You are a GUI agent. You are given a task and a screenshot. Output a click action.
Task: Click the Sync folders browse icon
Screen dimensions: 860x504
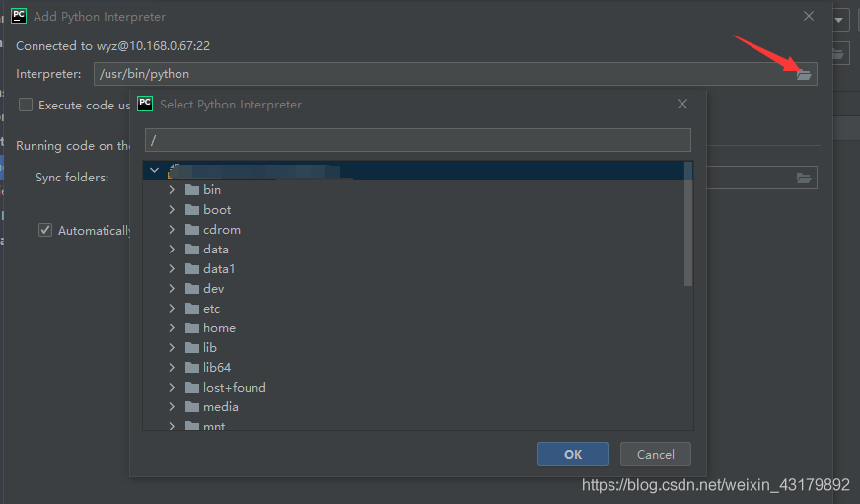click(804, 178)
